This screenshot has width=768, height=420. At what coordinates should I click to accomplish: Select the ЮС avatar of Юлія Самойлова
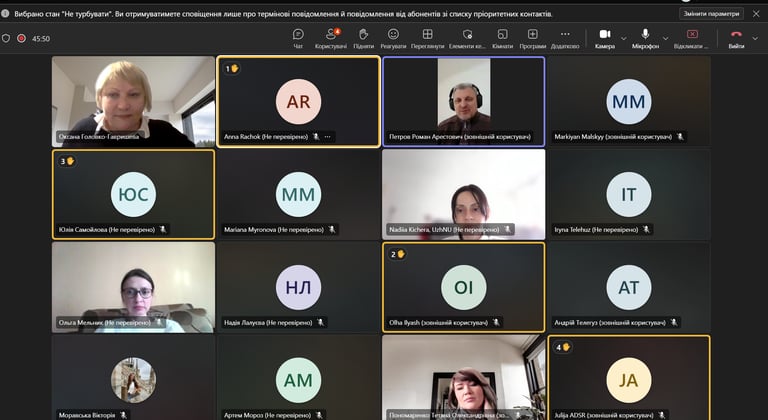point(133,195)
